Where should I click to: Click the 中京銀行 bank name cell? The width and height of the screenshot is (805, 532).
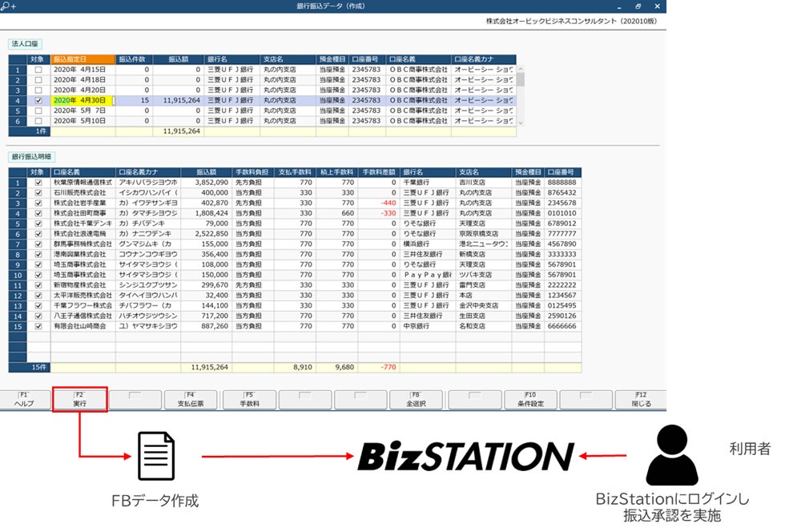[x=428, y=326]
